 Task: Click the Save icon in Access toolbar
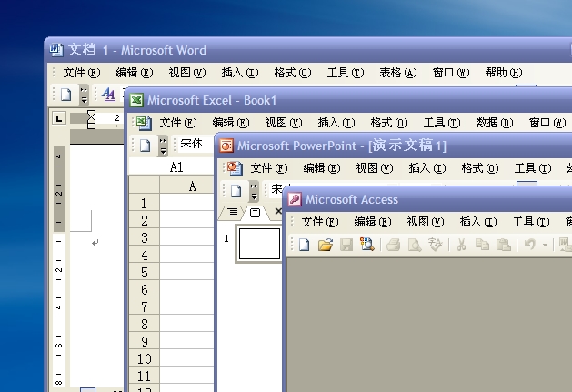tap(346, 244)
